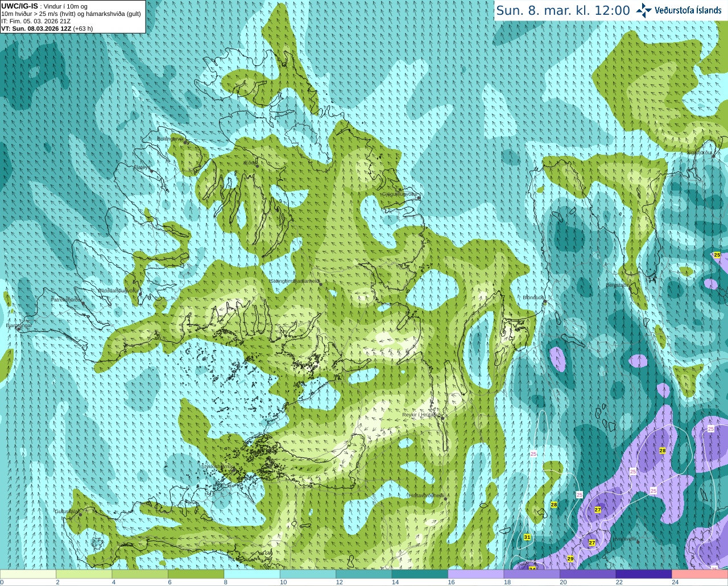Click the yellow 31 gust value label
The width and height of the screenshot is (728, 586).
527,537
